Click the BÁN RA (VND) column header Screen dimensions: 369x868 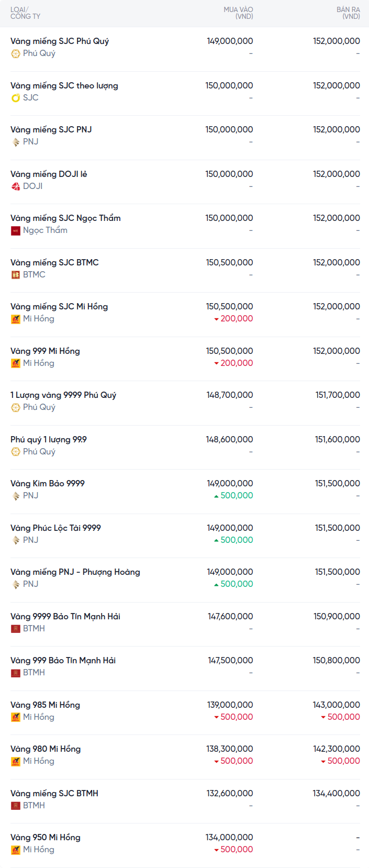348,13
